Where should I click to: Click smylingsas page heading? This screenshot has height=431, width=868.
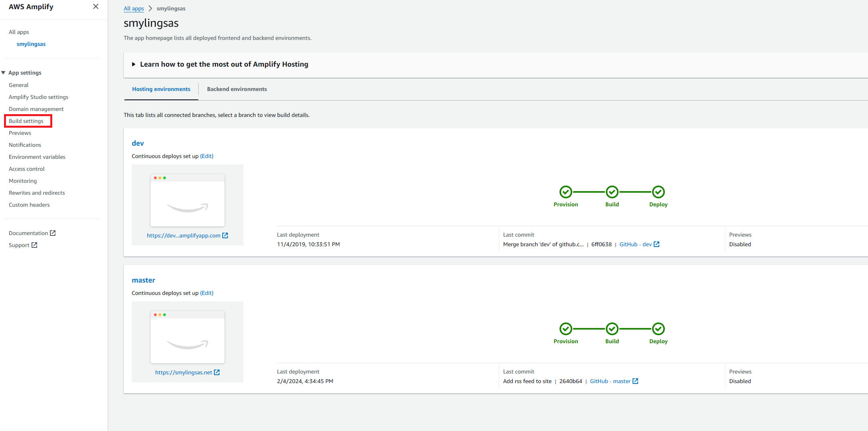coord(151,23)
